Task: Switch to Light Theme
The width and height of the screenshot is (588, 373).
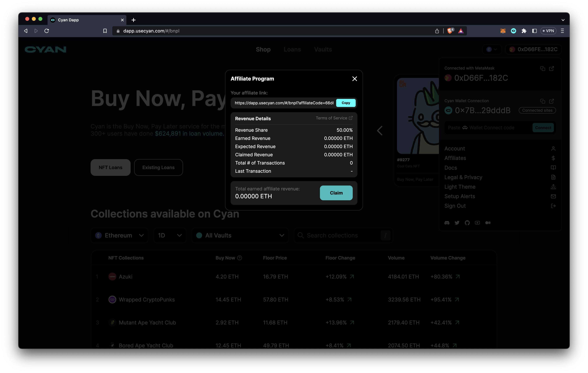Action: point(460,187)
